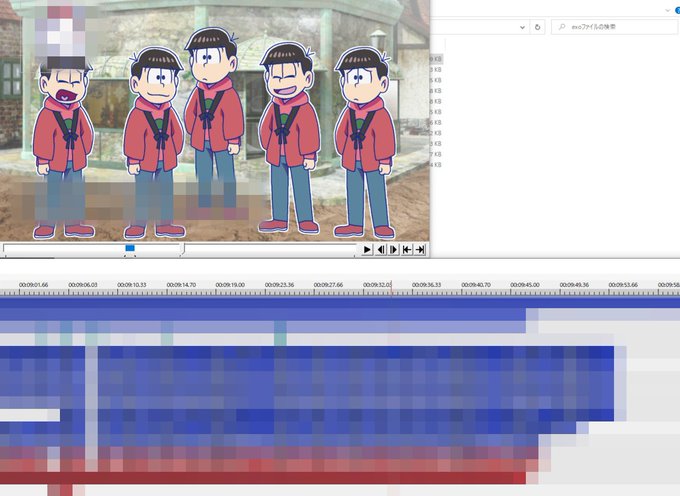Click ruler at 00:09:49.36
680x496 pixels.
[x=574, y=285]
